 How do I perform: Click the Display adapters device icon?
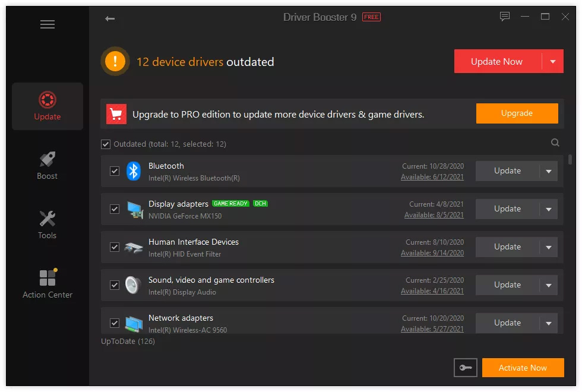click(x=134, y=209)
